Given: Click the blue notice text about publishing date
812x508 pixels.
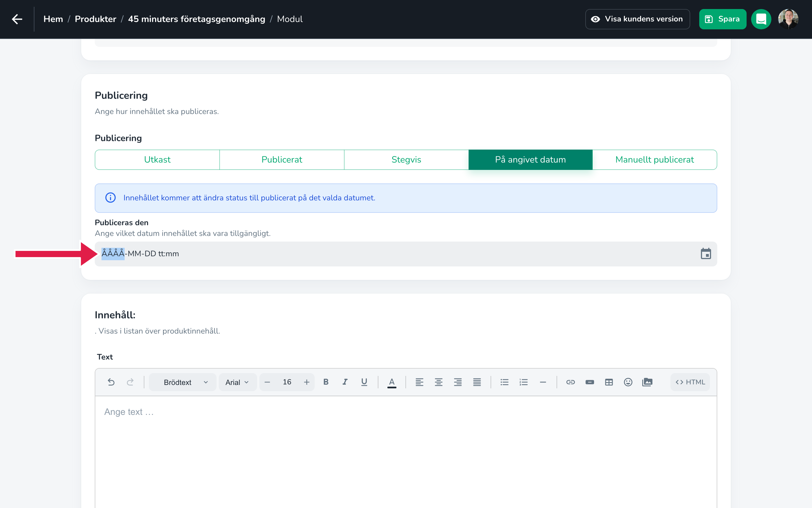Looking at the screenshot, I should (x=249, y=198).
